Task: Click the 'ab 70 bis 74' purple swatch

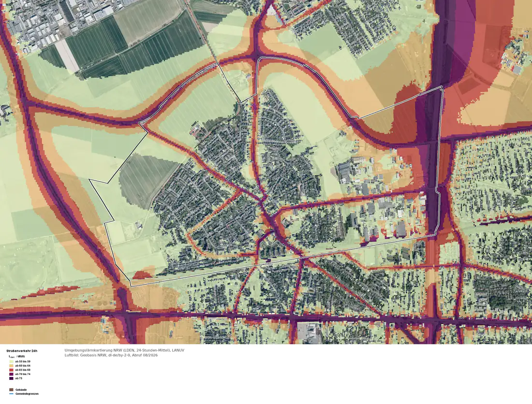Action: click(11, 374)
